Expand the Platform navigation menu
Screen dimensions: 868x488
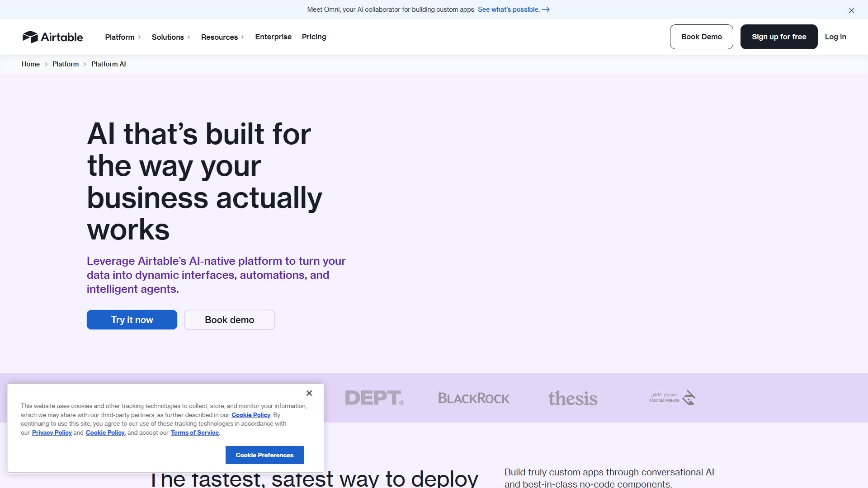click(x=123, y=37)
